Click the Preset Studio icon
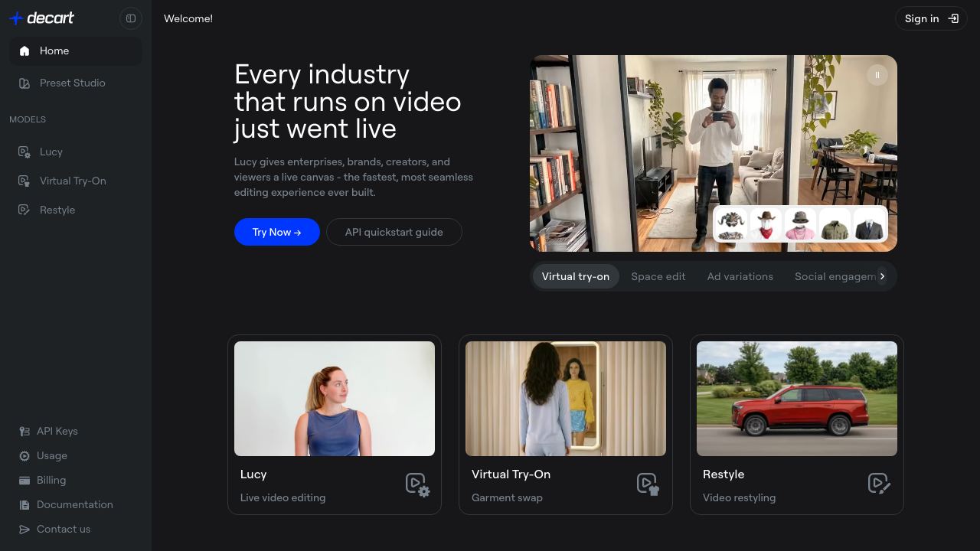The image size is (980, 551). tap(24, 83)
